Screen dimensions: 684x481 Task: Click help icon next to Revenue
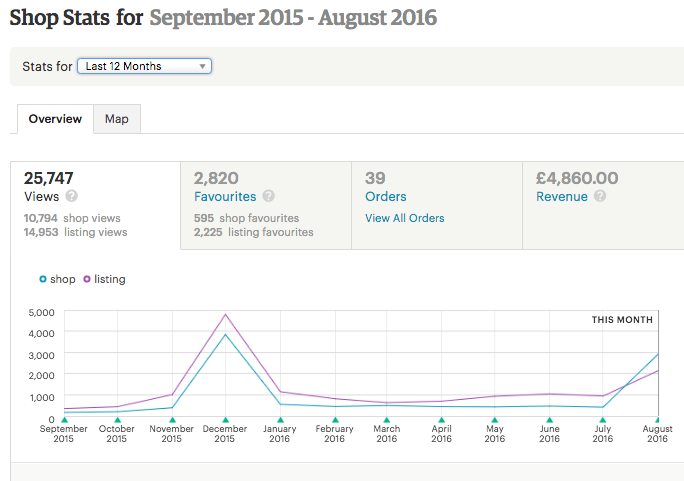pyautogui.click(x=600, y=197)
